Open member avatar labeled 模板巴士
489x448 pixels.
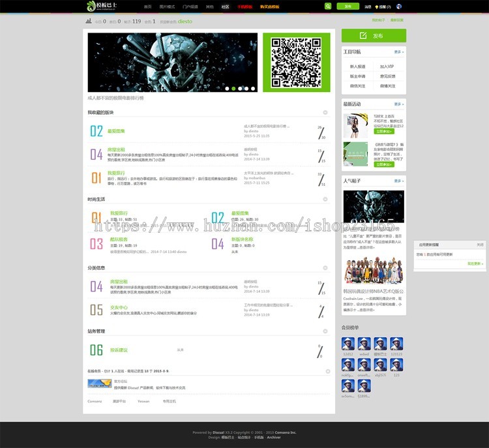381,344
